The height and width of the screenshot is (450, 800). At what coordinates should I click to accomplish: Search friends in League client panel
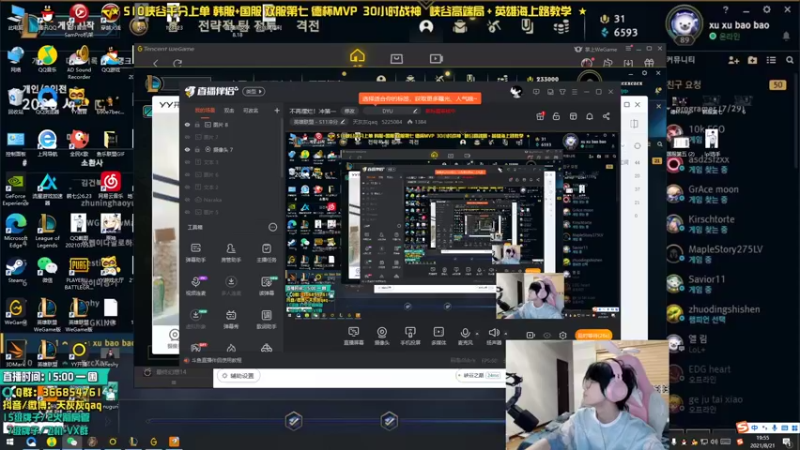point(790,60)
